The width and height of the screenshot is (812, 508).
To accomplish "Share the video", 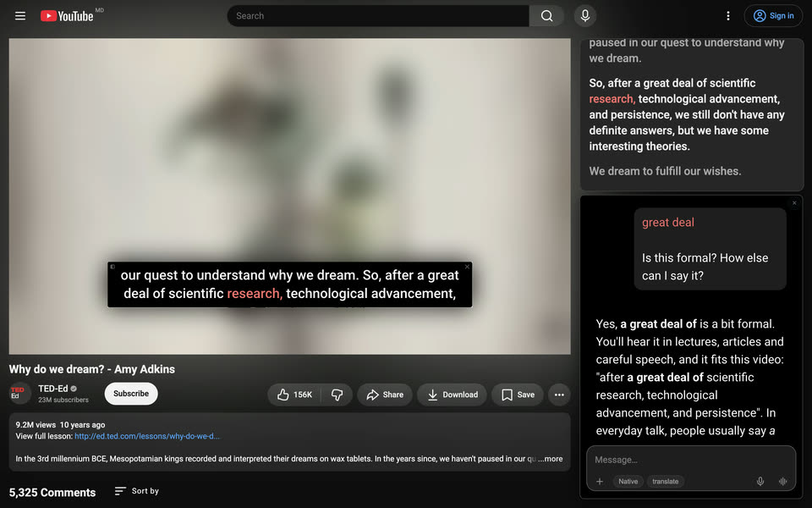I will (385, 395).
